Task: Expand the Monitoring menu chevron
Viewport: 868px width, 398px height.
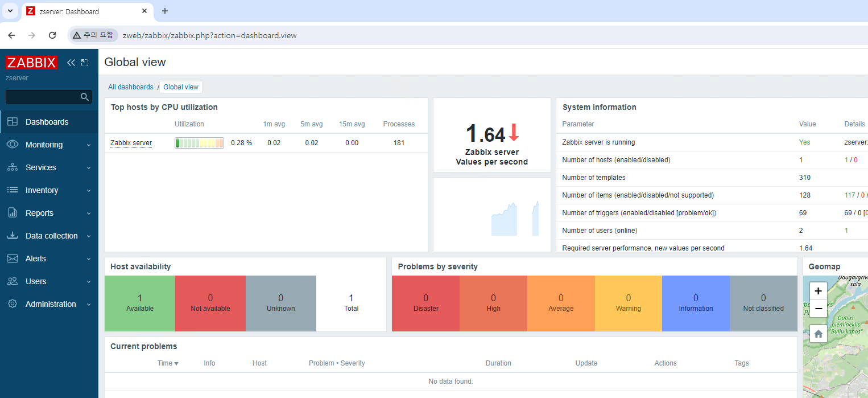Action: coord(89,145)
